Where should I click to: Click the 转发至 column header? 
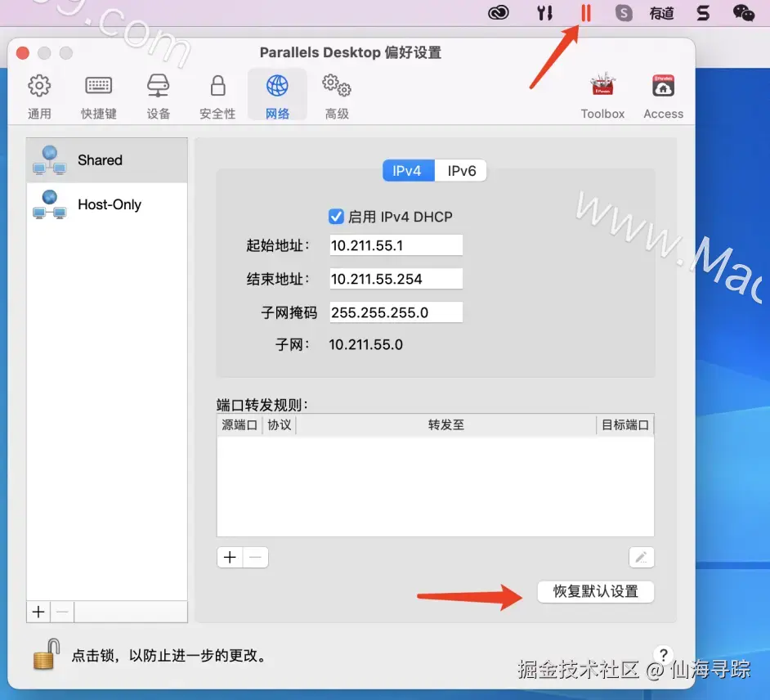coord(445,425)
